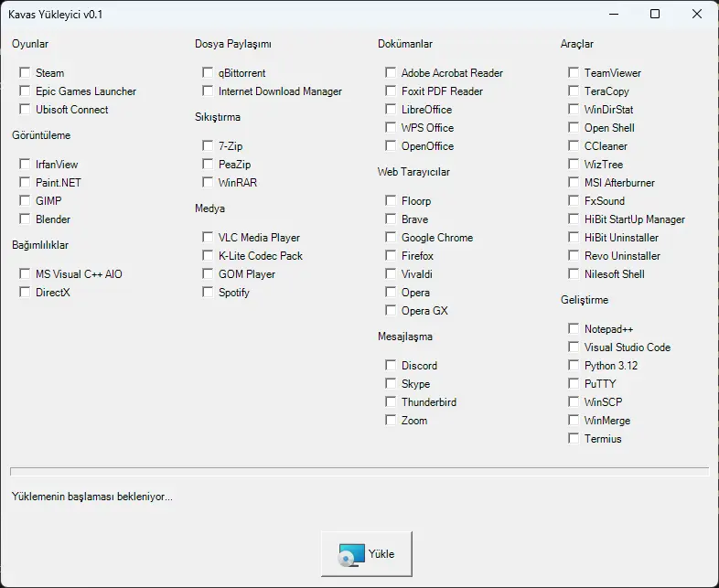Click the Oyunlar category heading
The height and width of the screenshot is (588, 719).
30,44
